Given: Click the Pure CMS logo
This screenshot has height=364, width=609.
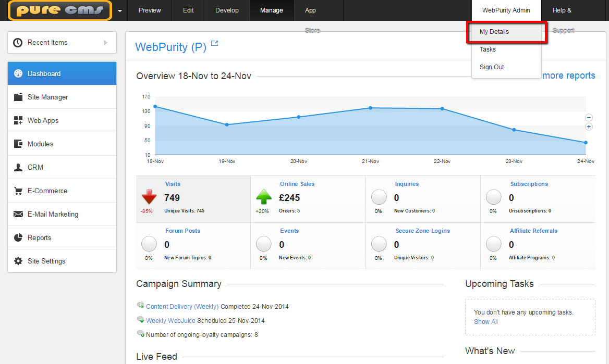Looking at the screenshot, I should coord(60,10).
